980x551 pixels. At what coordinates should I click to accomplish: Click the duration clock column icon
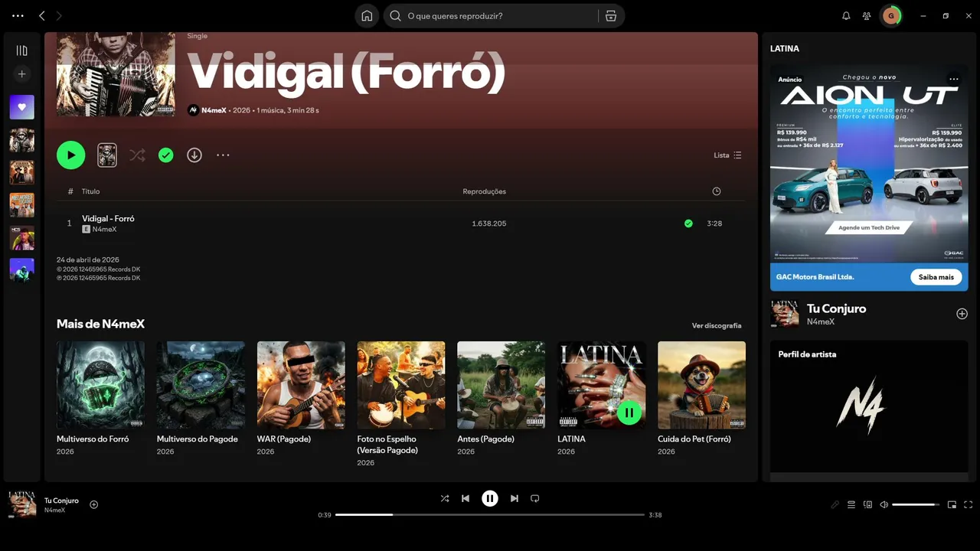pyautogui.click(x=717, y=191)
